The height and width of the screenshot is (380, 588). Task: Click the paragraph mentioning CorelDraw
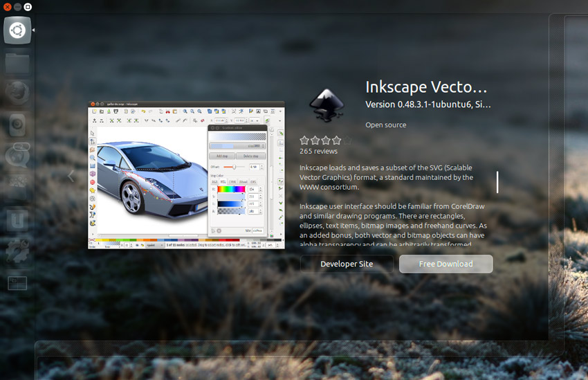coord(393,226)
